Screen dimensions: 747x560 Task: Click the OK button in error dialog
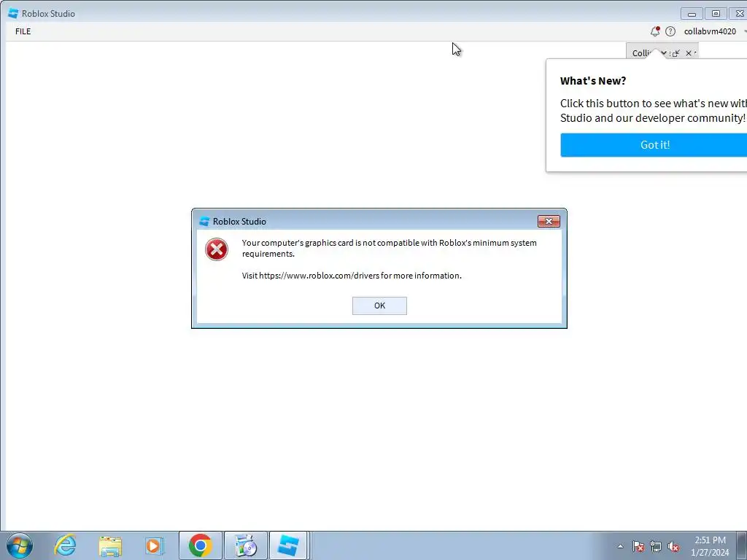pyautogui.click(x=379, y=306)
